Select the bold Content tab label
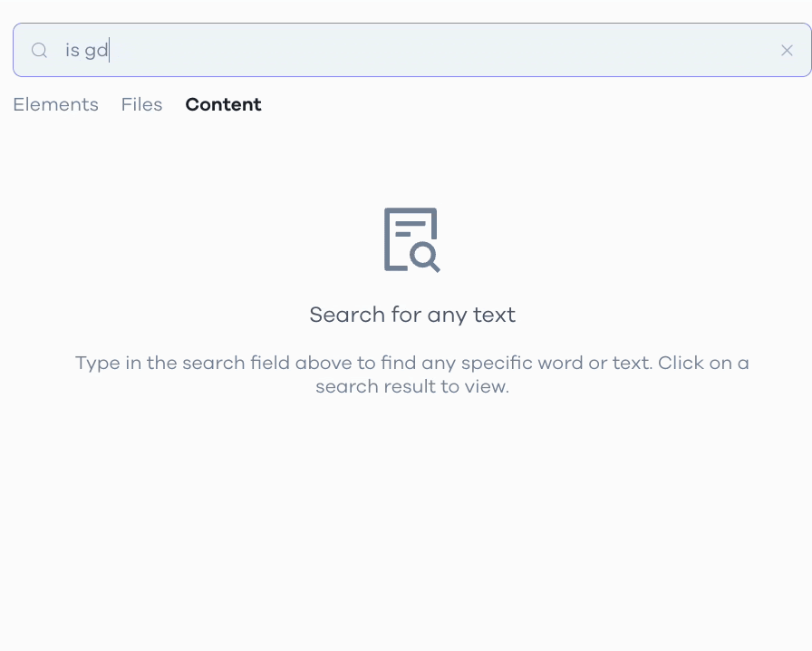 223,104
